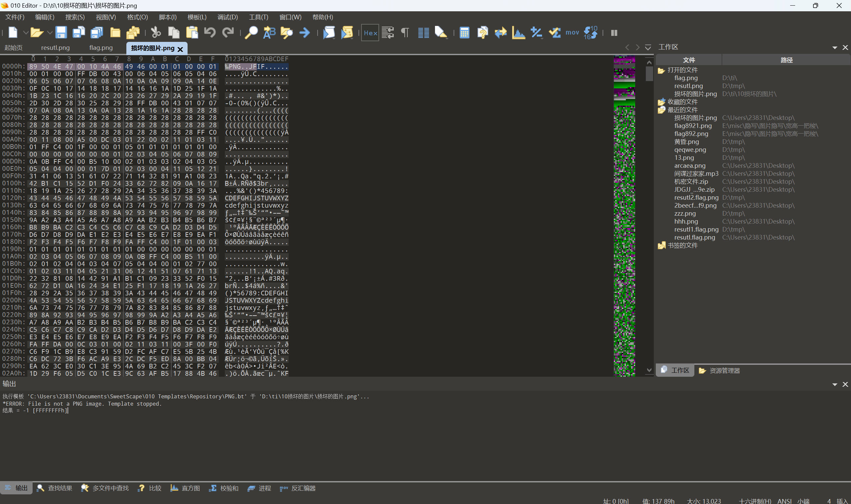Viewport: 851px width, 504px height.
Task: Click the highlighter marker icon
Action: click(x=441, y=33)
